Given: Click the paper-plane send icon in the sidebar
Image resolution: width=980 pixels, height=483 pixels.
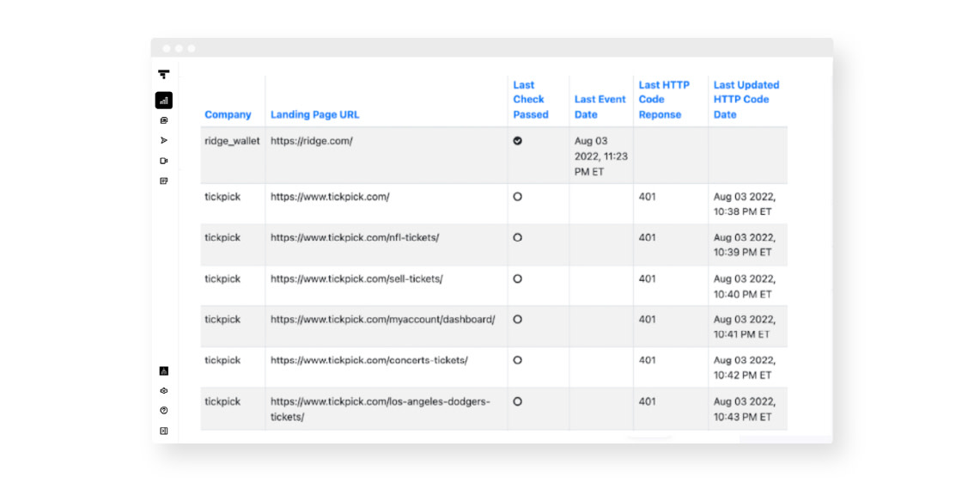Looking at the screenshot, I should click(164, 140).
